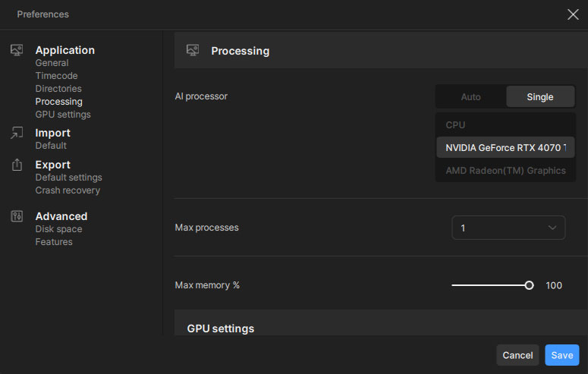Click the Import icon in sidebar
This screenshot has height=374, width=588.
coord(17,133)
